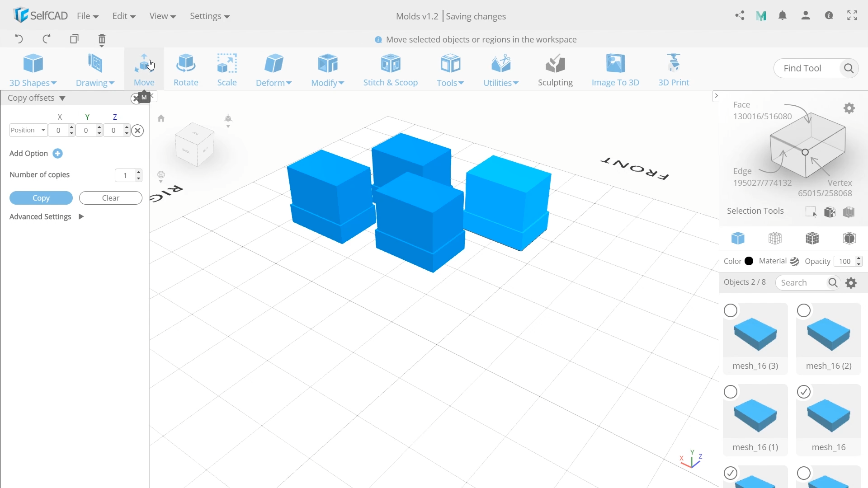
Task: Select the mesh_16 (3) object checkbox
Action: (731, 311)
